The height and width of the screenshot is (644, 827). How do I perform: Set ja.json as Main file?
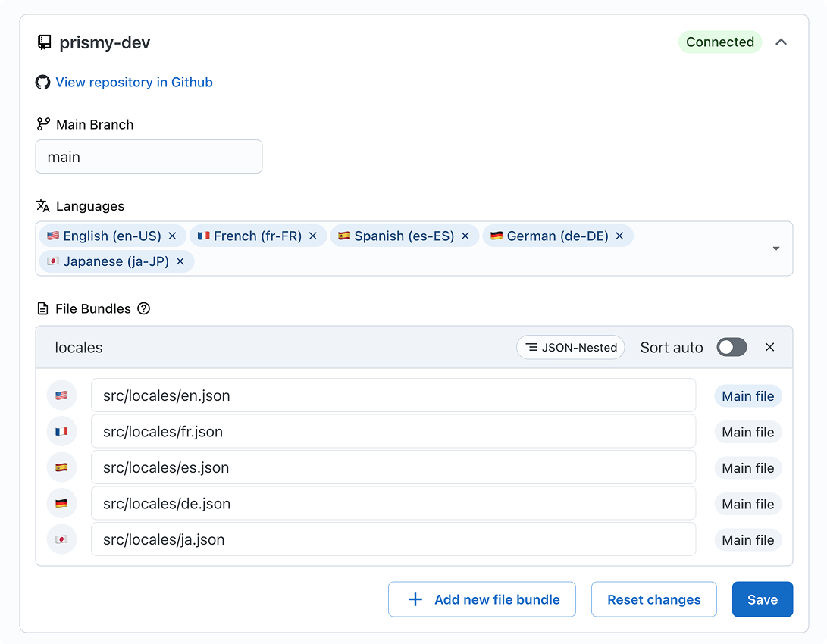(x=748, y=539)
